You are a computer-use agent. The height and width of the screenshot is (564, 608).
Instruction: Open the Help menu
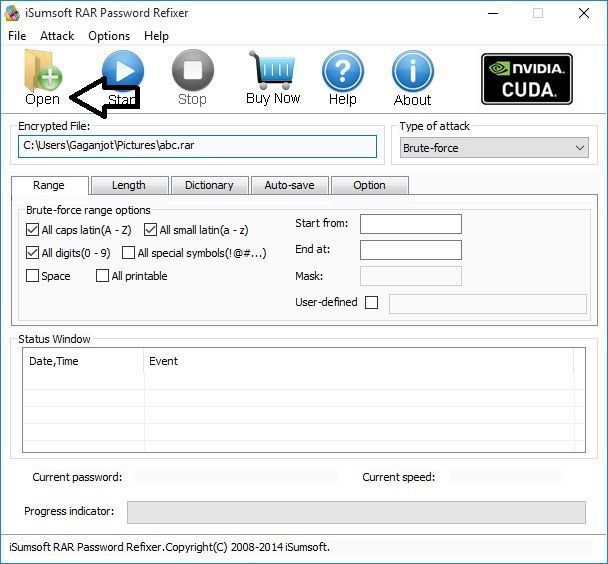[x=156, y=36]
